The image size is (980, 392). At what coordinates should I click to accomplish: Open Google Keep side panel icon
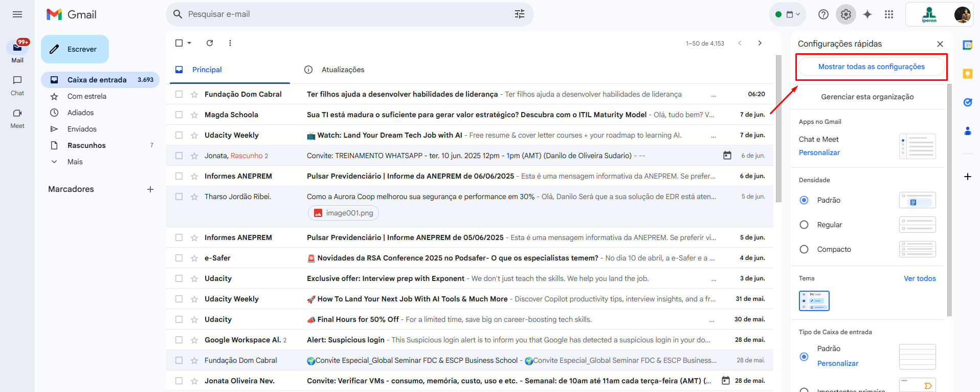[968, 74]
